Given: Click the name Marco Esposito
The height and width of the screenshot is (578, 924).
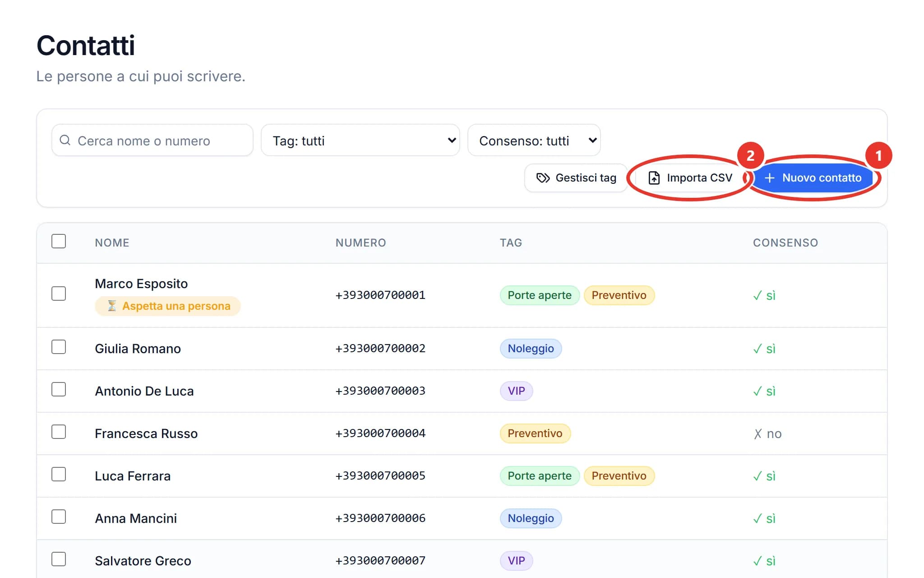Looking at the screenshot, I should (141, 284).
